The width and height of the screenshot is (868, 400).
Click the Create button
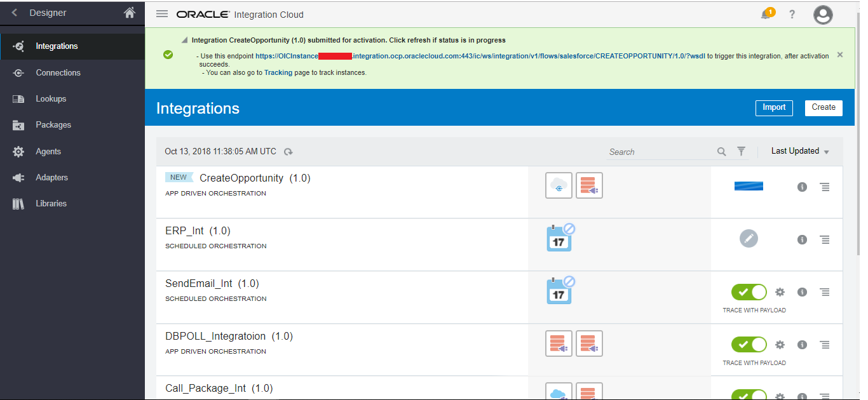click(x=824, y=108)
